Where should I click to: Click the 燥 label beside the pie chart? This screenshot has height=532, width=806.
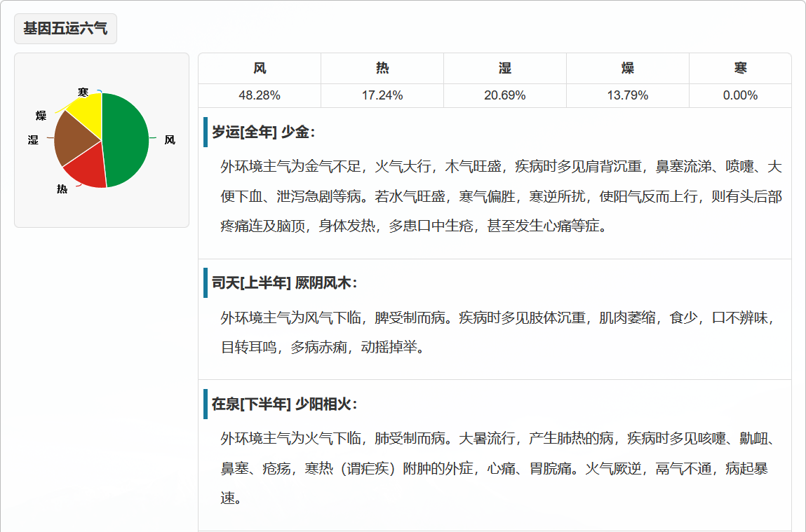(41, 116)
